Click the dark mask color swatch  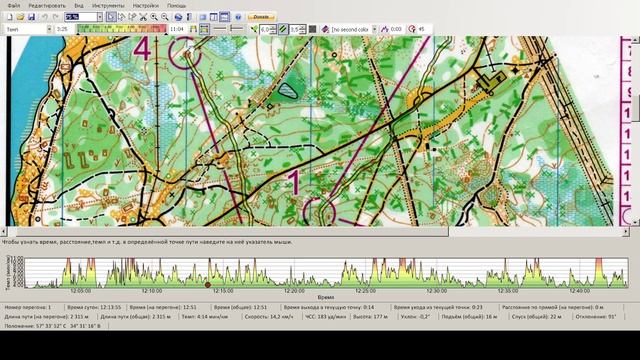(x=312, y=29)
